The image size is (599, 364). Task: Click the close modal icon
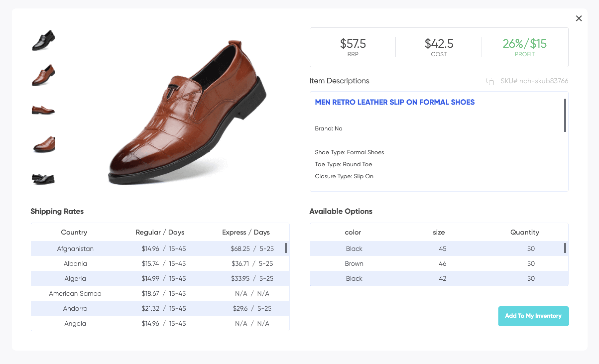(579, 18)
